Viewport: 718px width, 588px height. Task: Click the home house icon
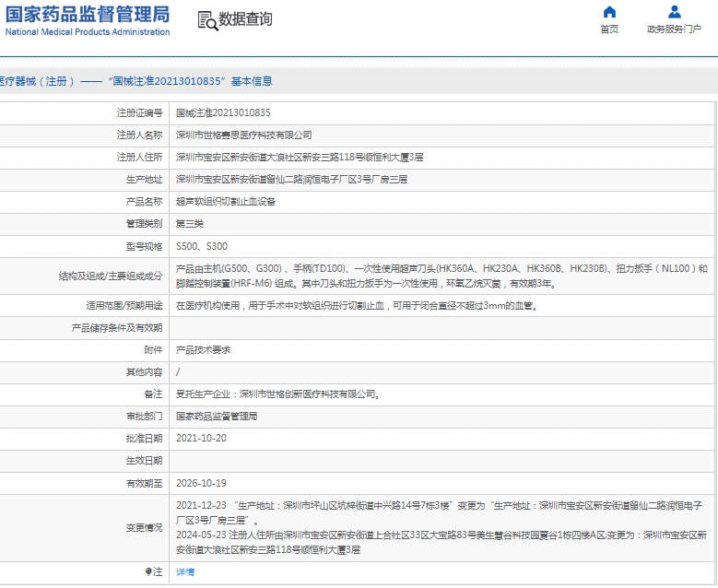(x=609, y=11)
